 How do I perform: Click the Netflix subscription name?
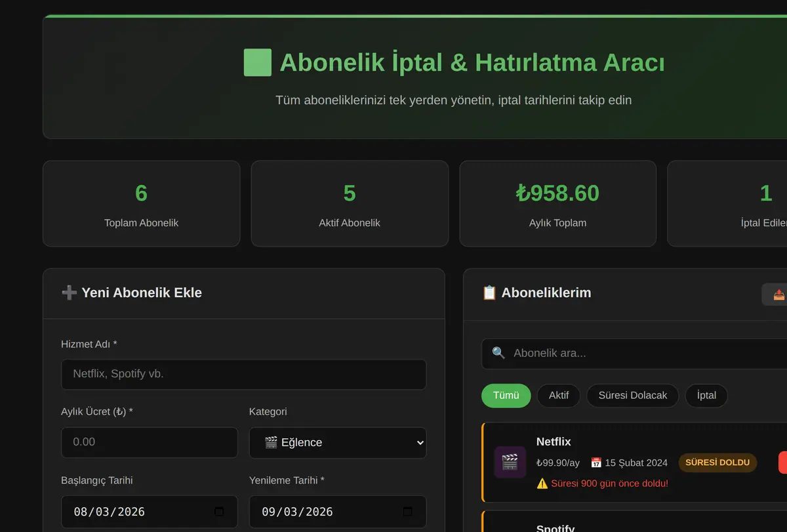tap(554, 442)
